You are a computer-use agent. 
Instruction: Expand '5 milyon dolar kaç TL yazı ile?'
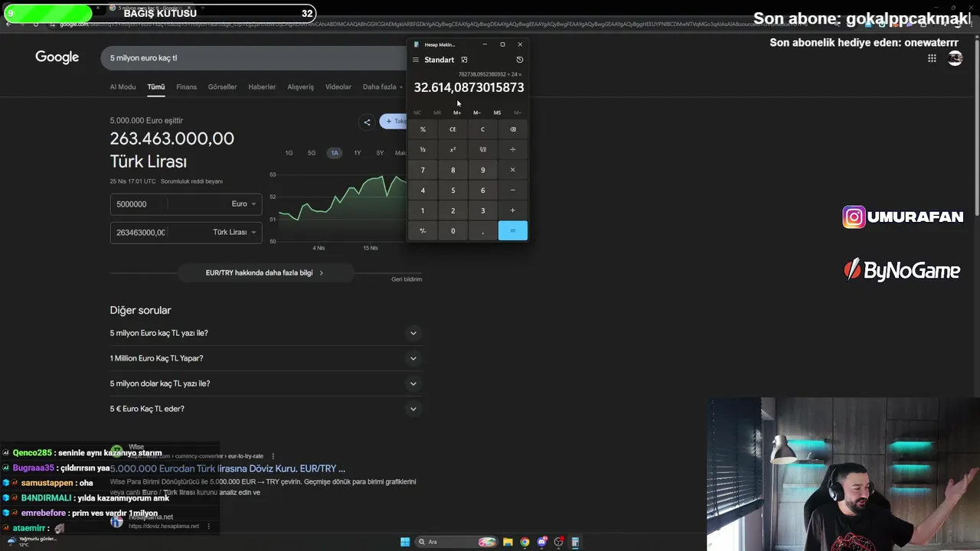pyautogui.click(x=266, y=383)
